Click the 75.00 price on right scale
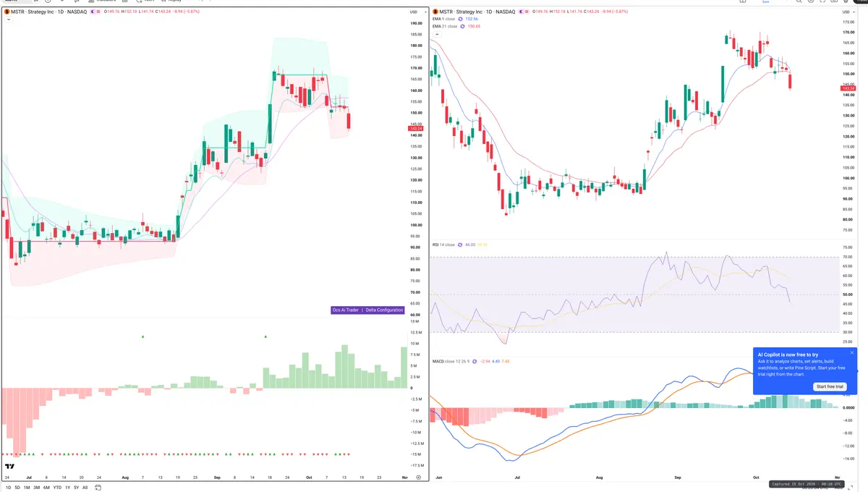This screenshot has width=868, height=492. (848, 230)
